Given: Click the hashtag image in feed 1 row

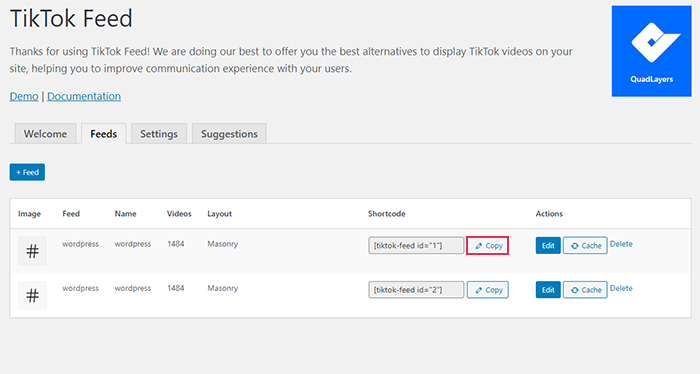Looking at the screenshot, I should tap(32, 251).
